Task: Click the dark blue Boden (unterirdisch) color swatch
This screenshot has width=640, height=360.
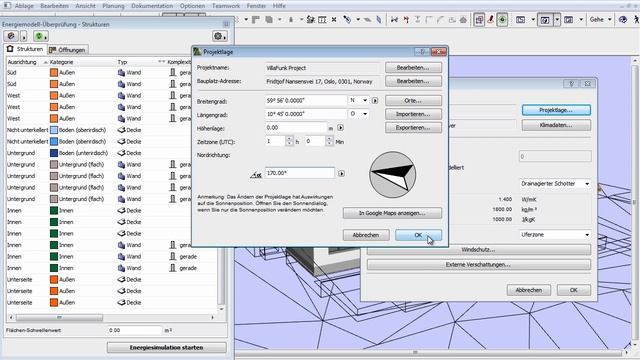Action: point(54,153)
